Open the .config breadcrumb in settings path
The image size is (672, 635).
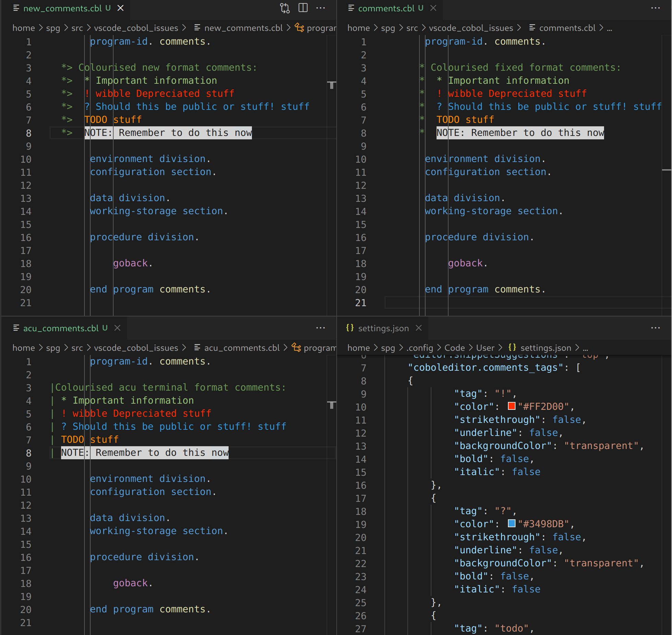[x=420, y=348]
